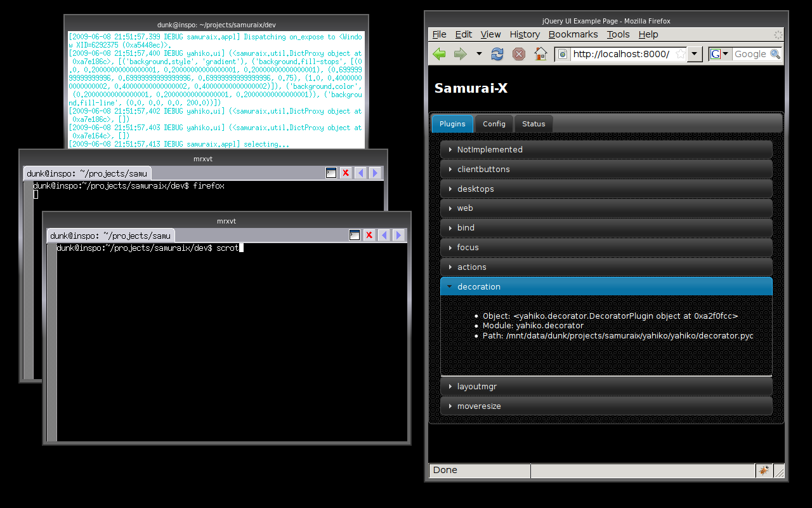Expand the web plugin section
This screenshot has width=812, height=508.
point(606,208)
